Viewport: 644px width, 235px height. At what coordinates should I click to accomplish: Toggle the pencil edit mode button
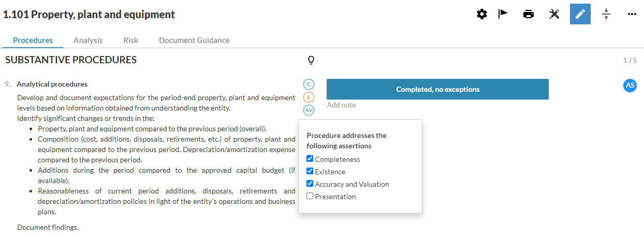(580, 15)
